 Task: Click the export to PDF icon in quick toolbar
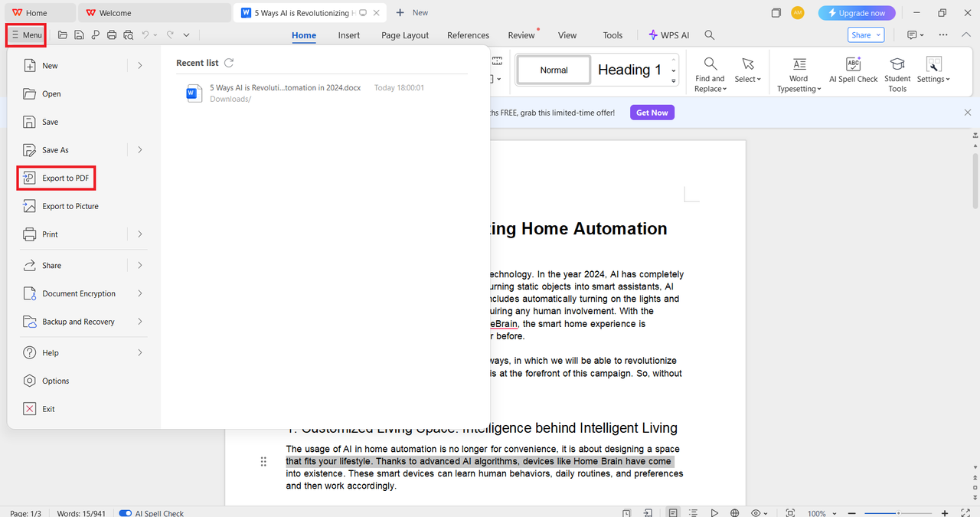96,35
